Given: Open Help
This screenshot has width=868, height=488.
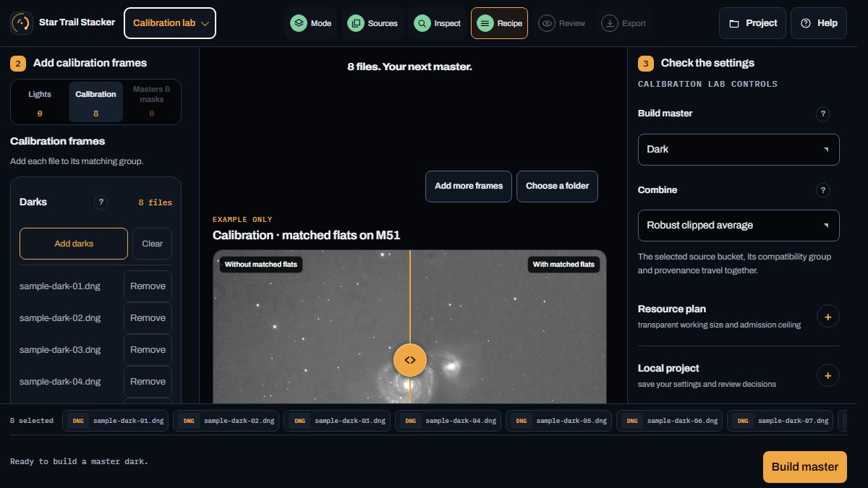Looking at the screenshot, I should (819, 23).
